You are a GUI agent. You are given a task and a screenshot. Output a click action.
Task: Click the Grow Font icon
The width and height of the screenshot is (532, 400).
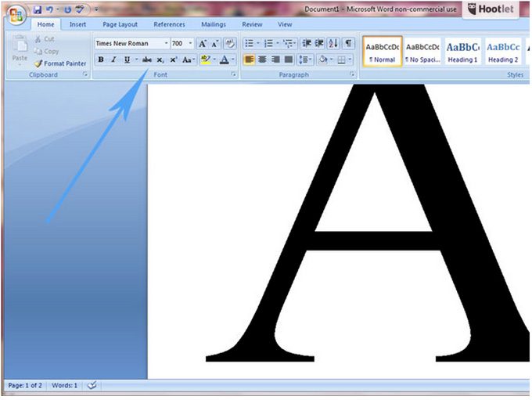coord(202,44)
